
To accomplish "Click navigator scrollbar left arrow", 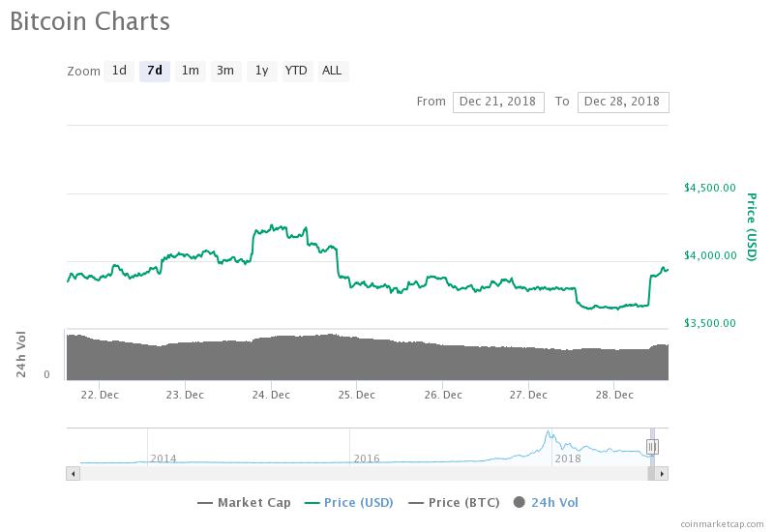I will [74, 474].
